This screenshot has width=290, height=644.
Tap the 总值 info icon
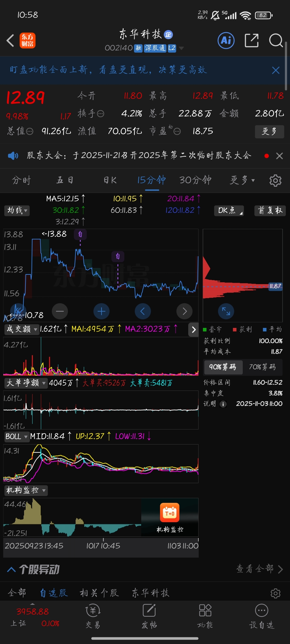point(30,131)
